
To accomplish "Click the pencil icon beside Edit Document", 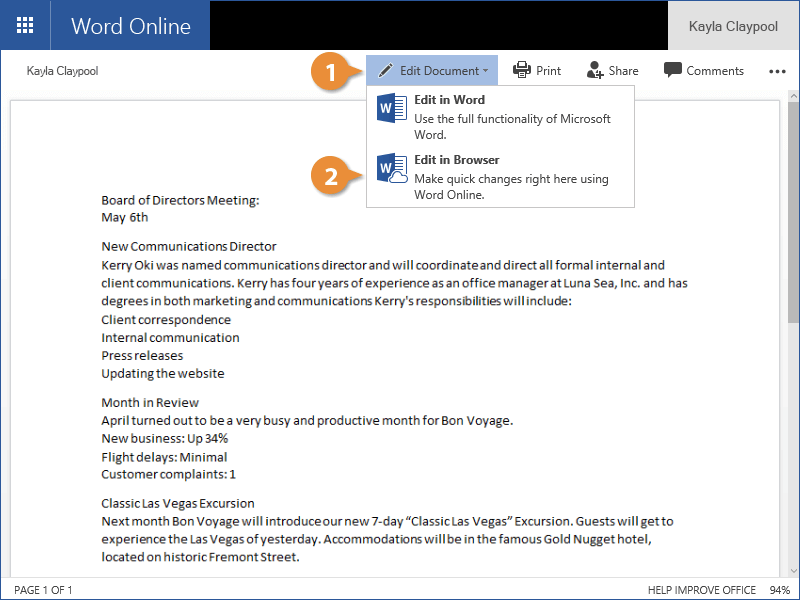I will [x=385, y=71].
